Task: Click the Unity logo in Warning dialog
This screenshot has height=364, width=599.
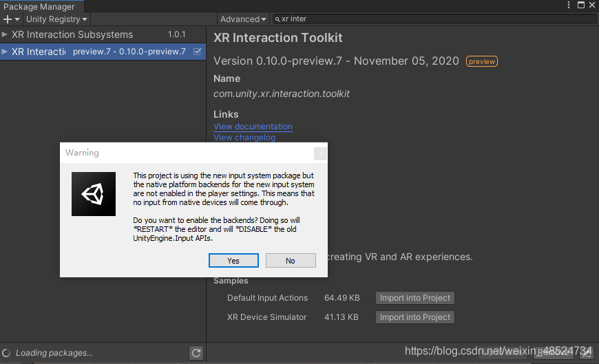Action: pyautogui.click(x=94, y=194)
